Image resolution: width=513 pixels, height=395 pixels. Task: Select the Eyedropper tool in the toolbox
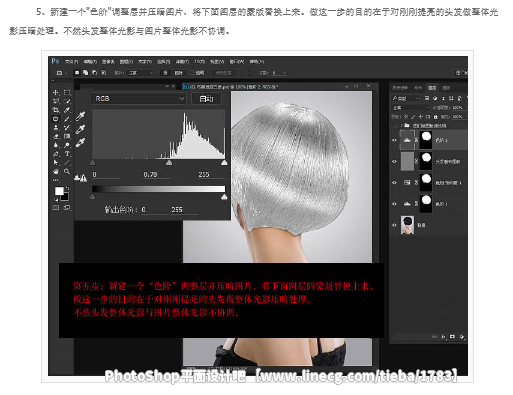click(x=67, y=110)
